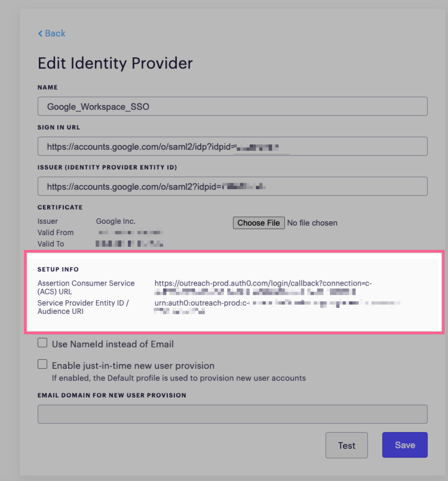
Task: Upload a certificate with Choose File
Action: coord(259,223)
